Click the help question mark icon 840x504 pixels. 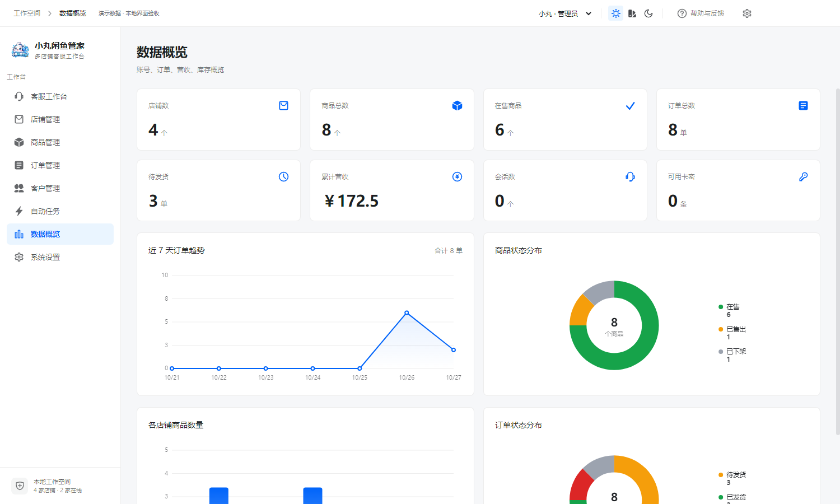coord(682,13)
